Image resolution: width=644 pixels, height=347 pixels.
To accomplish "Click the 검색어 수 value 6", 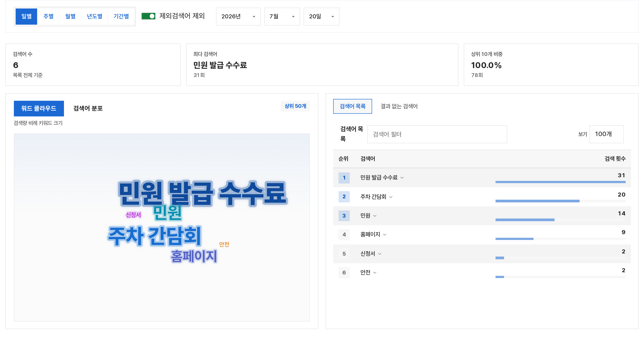I will (x=15, y=65).
